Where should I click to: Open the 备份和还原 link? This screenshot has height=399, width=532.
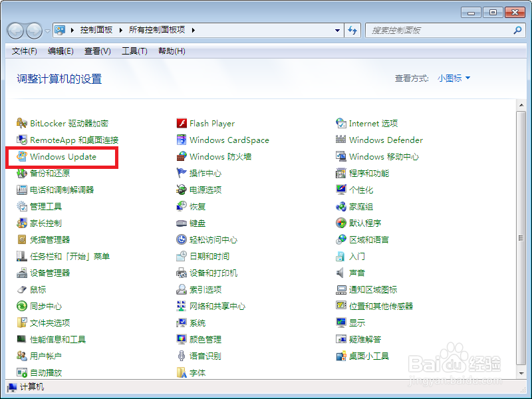(x=50, y=173)
